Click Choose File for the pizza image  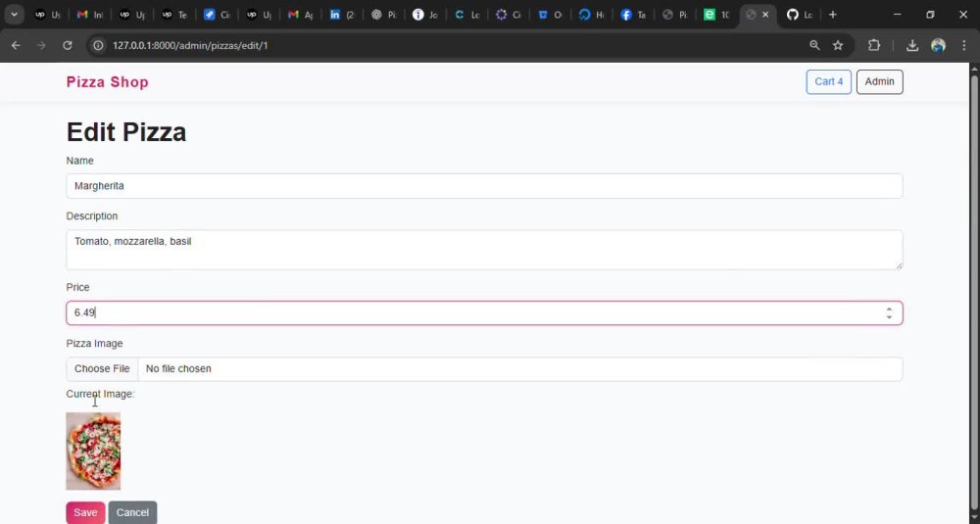(102, 368)
